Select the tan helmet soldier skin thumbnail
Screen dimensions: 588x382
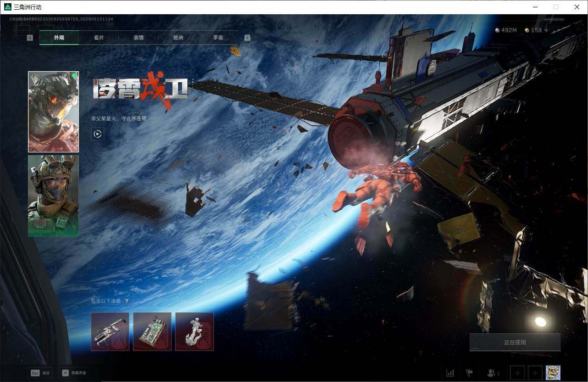coord(53,196)
